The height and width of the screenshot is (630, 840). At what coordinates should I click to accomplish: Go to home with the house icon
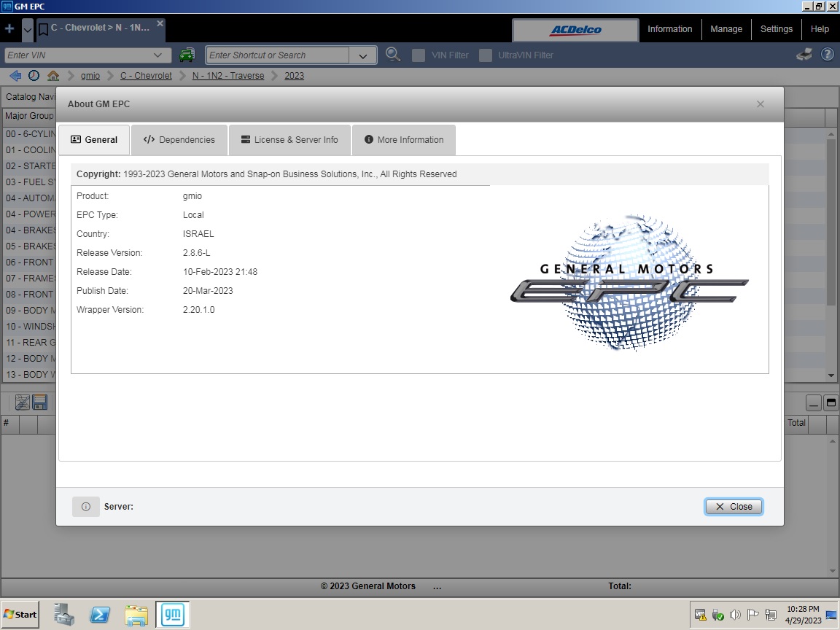tap(53, 76)
